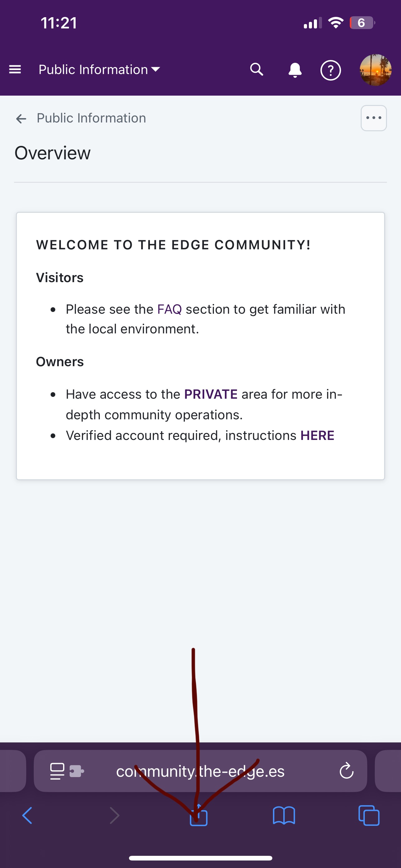Tap the search magnifier icon

coord(257,69)
